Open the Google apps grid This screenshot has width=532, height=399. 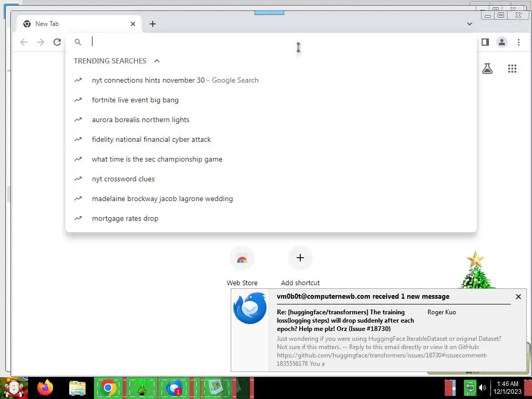pyautogui.click(x=512, y=69)
